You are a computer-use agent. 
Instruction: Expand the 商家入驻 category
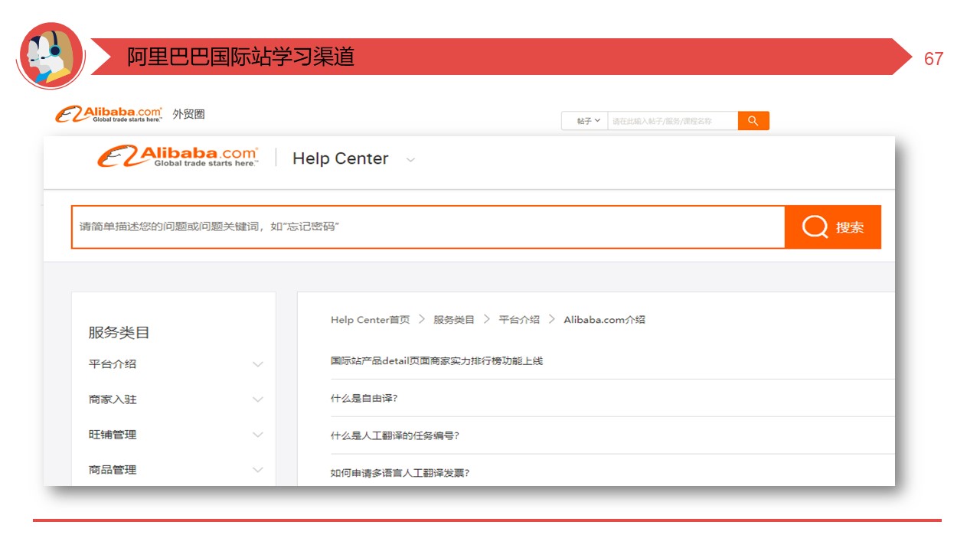pyautogui.click(x=257, y=399)
